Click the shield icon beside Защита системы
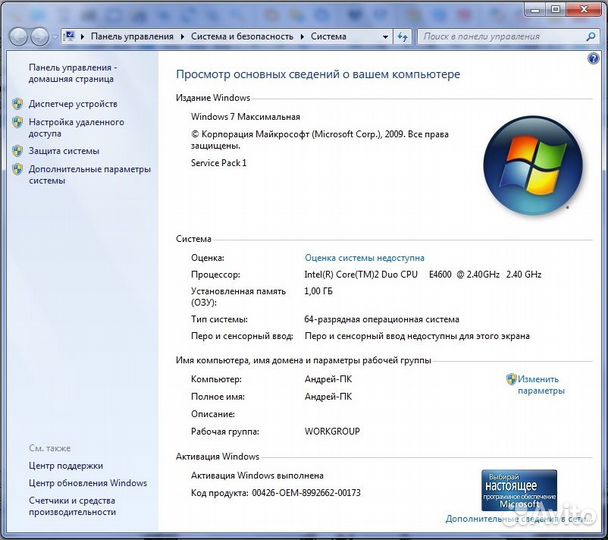 pos(17,151)
